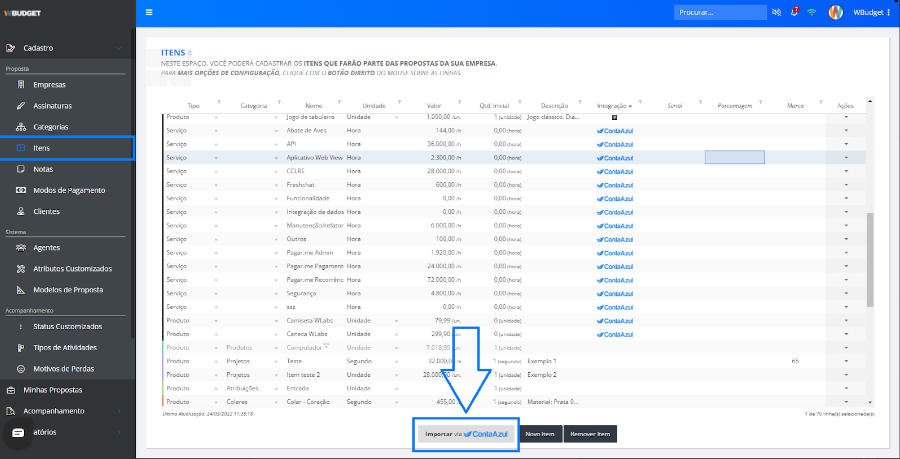
Task: Click the table vertical scrollbar thumb
Action: coord(870,259)
